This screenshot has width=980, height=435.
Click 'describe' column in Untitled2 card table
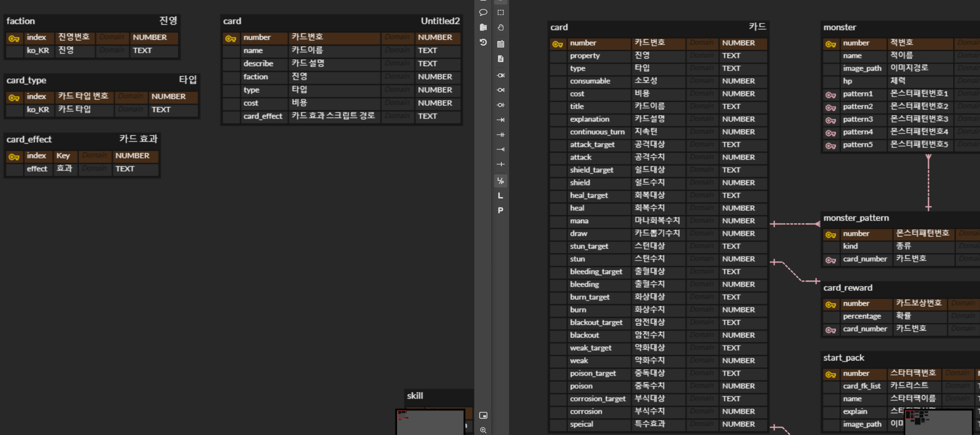(258, 63)
